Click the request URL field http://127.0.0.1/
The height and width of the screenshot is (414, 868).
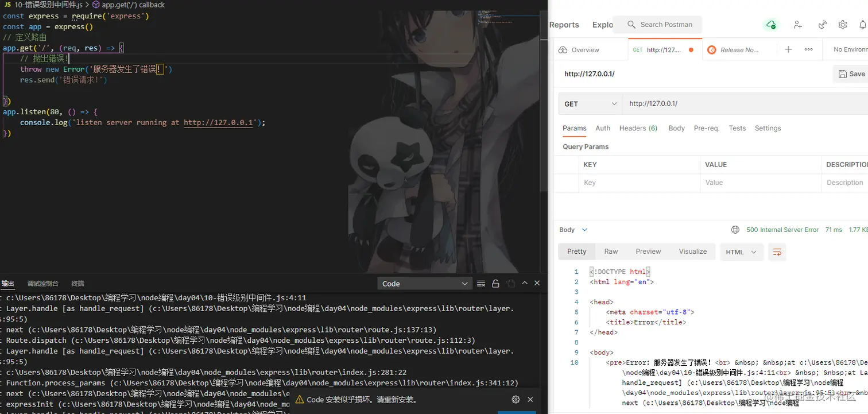click(745, 104)
